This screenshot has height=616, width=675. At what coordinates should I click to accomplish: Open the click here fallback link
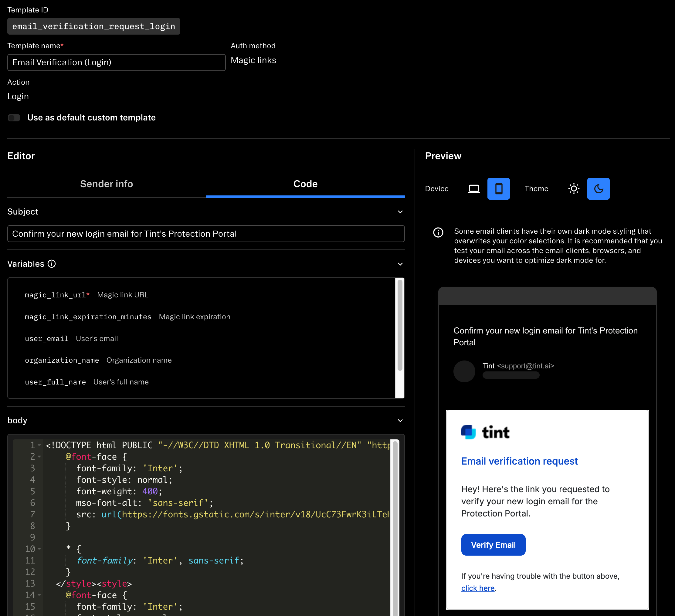click(x=477, y=588)
